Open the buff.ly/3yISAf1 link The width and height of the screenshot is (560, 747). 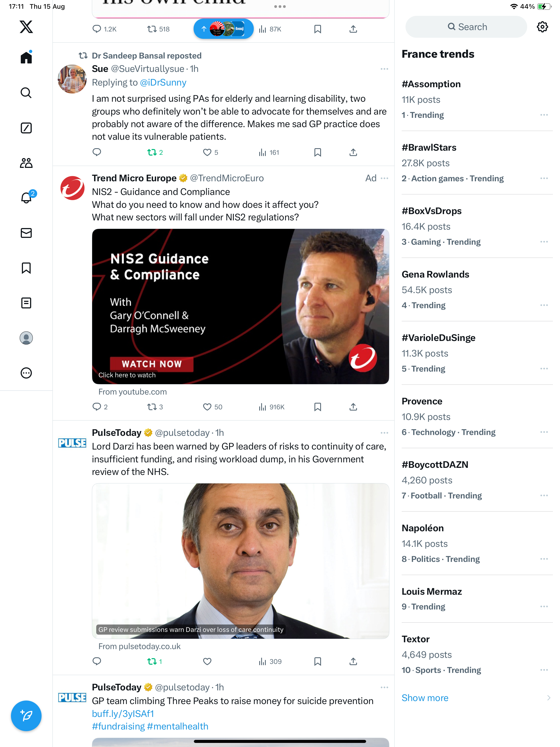coord(123,714)
